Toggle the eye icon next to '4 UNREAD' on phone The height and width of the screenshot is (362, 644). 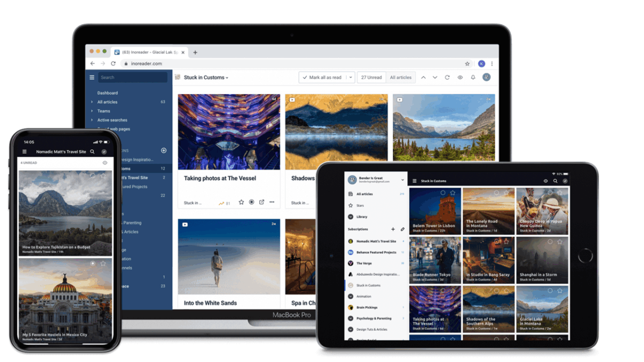click(105, 163)
